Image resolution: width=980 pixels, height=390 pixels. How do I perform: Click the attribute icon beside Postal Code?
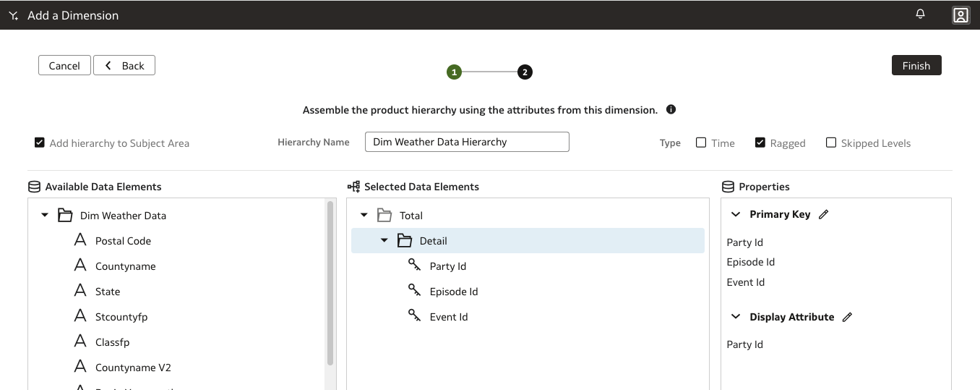click(x=80, y=240)
